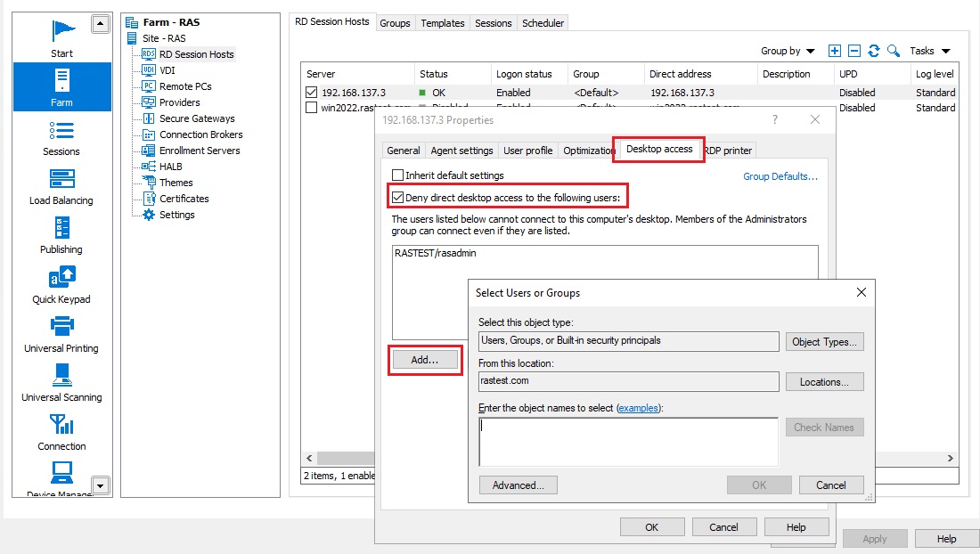The height and width of the screenshot is (554, 980).
Task: Open the Universal Printing category
Action: 61,334
